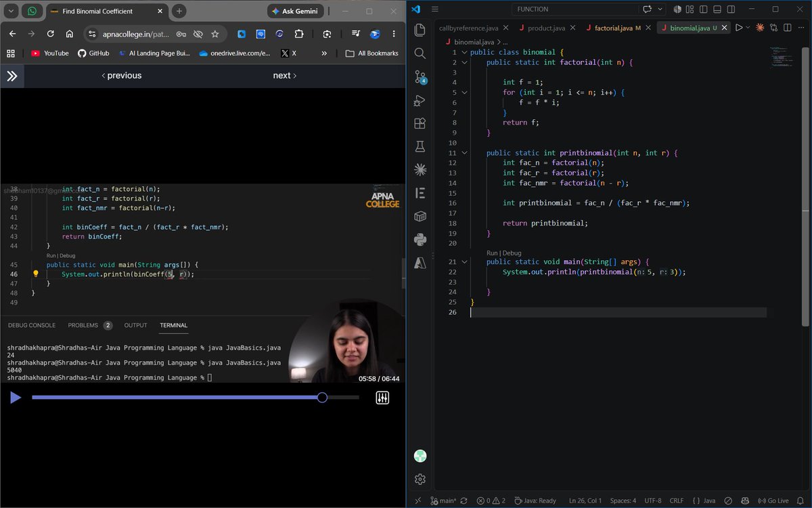Open notifications bell in status bar

[x=800, y=501]
